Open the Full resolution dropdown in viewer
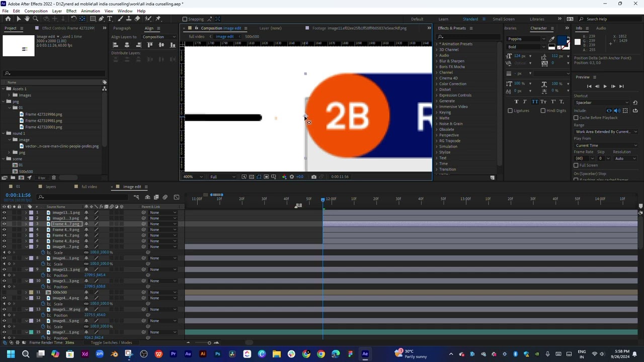 223,177
